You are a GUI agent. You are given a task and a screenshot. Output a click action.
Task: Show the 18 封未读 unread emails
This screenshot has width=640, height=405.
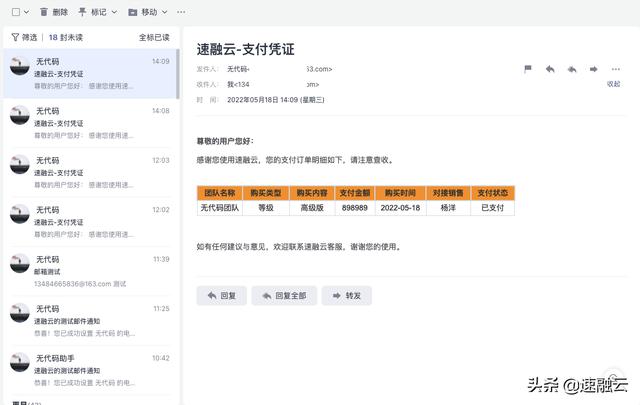pyautogui.click(x=66, y=38)
